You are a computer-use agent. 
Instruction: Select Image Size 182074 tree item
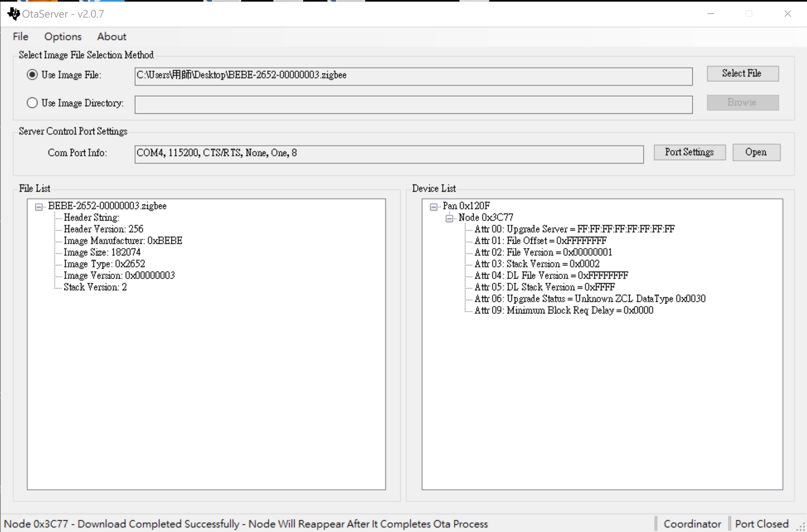[x=102, y=253]
